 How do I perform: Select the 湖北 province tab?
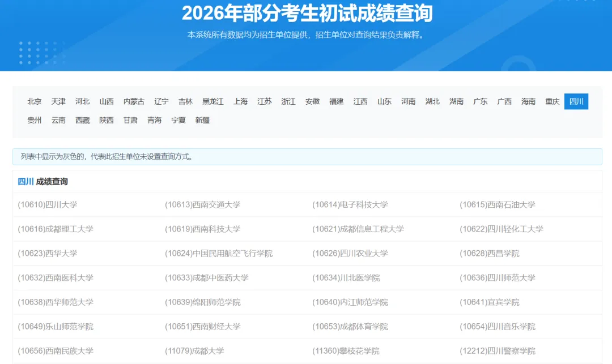tap(432, 101)
